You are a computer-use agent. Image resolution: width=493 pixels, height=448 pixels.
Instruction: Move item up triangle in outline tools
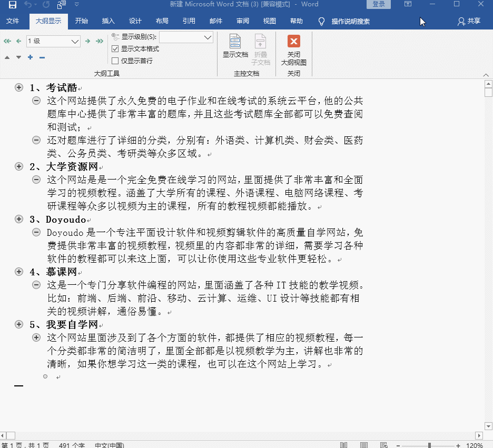7,57
